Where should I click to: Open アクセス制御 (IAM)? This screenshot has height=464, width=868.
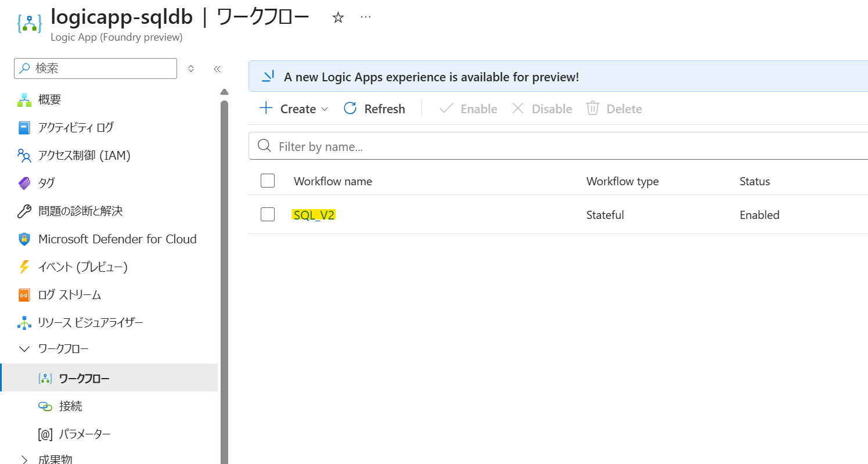coord(84,155)
